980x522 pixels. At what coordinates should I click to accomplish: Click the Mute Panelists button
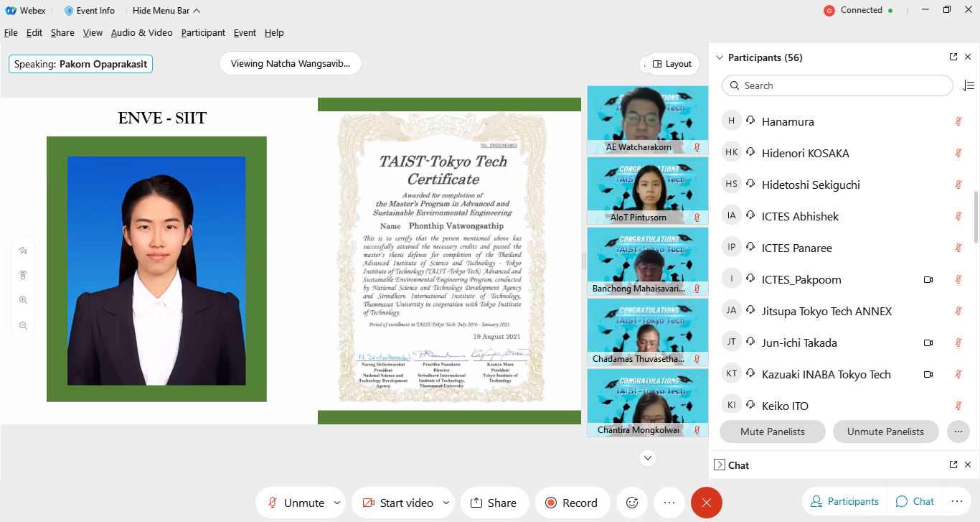click(x=772, y=432)
